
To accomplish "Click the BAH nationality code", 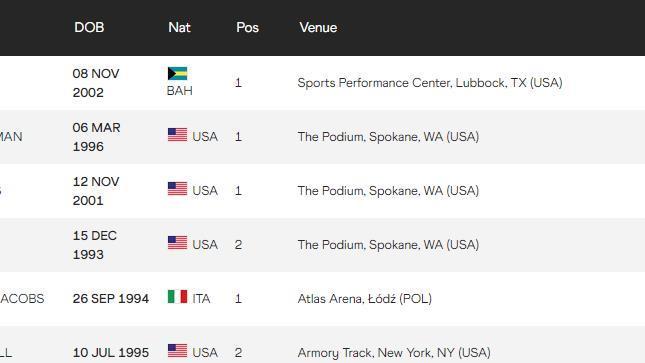I will 180,91.
